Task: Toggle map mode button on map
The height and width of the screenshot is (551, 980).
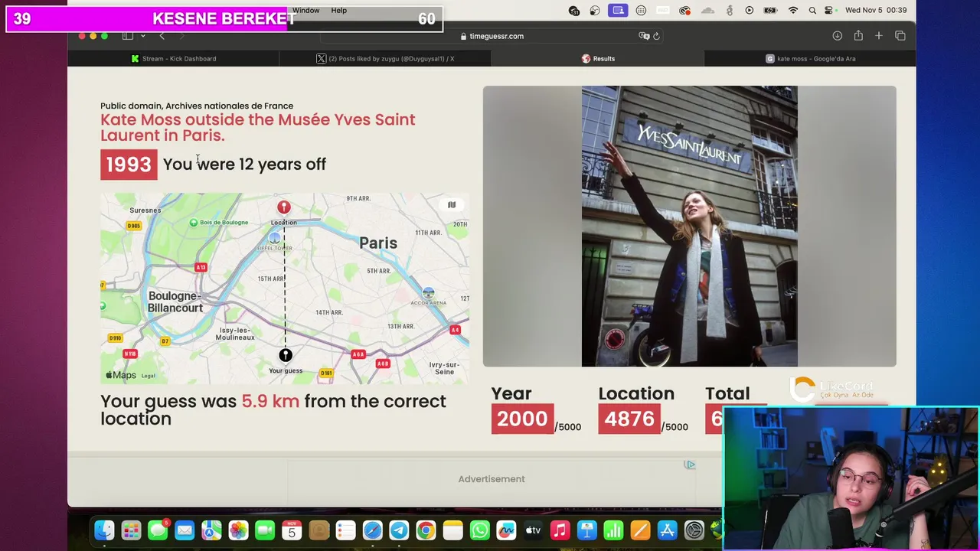Action: [x=452, y=204]
